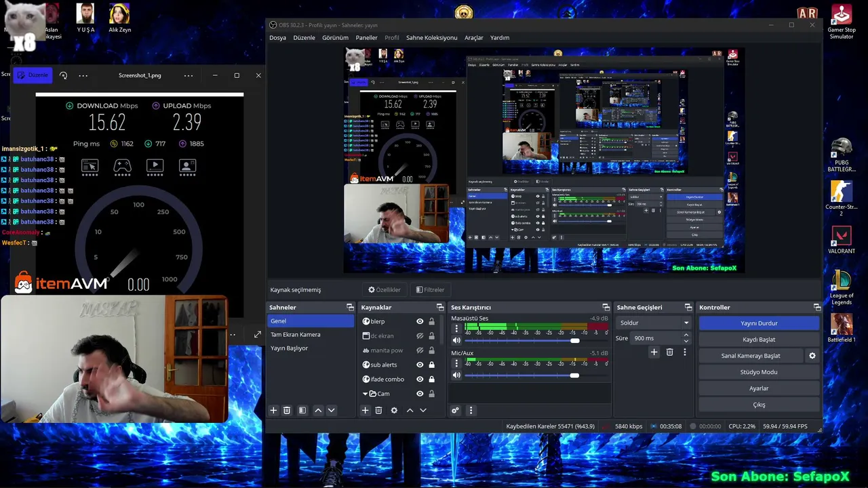Screen dimensions: 868x488
Task: Unlock the ifade combo source
Action: pyautogui.click(x=431, y=380)
